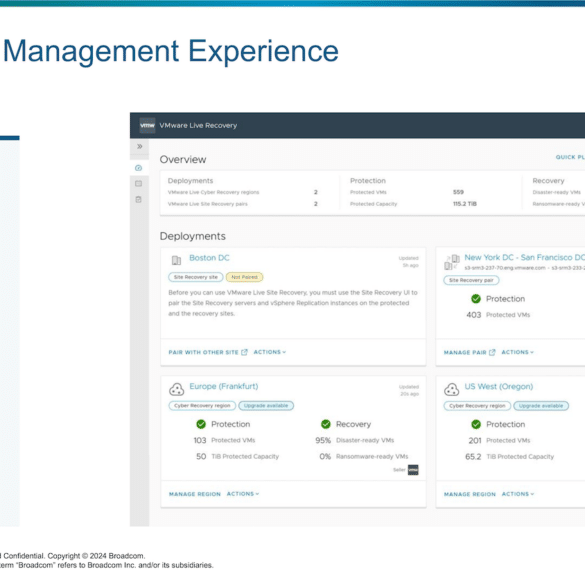Click green Protection check on Europe card
This screenshot has width=585, height=585.
tap(201, 424)
